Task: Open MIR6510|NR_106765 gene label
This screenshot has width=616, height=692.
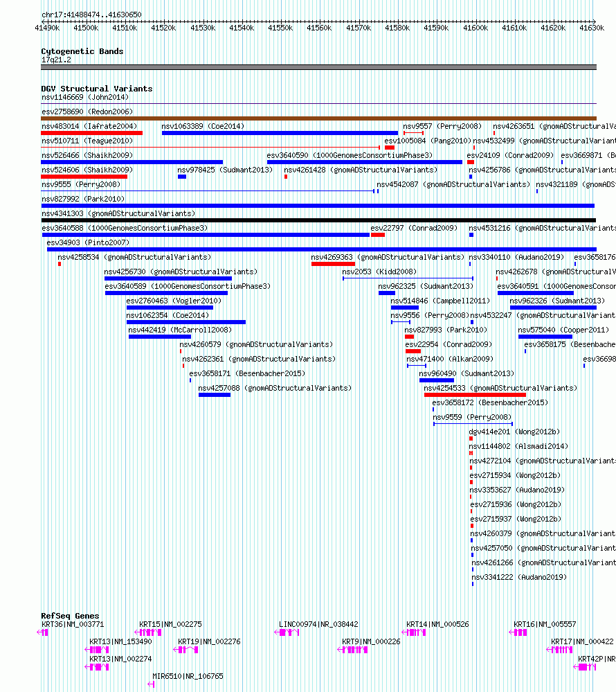Action: pyautogui.click(x=188, y=676)
